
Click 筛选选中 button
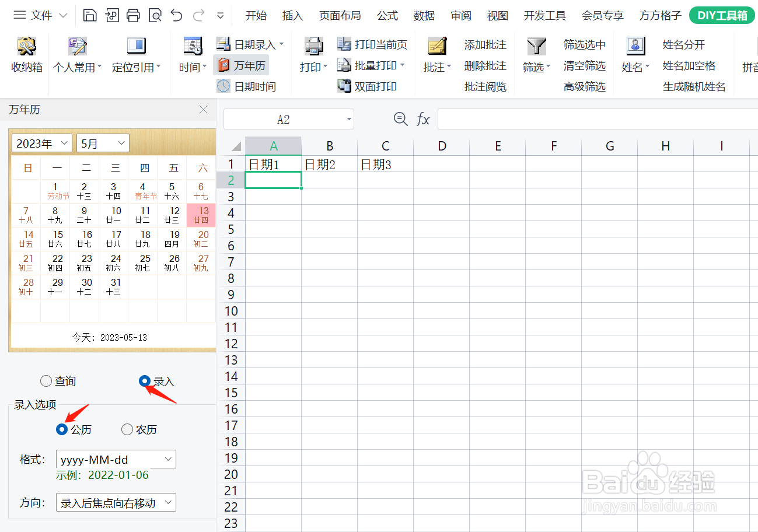click(x=584, y=44)
